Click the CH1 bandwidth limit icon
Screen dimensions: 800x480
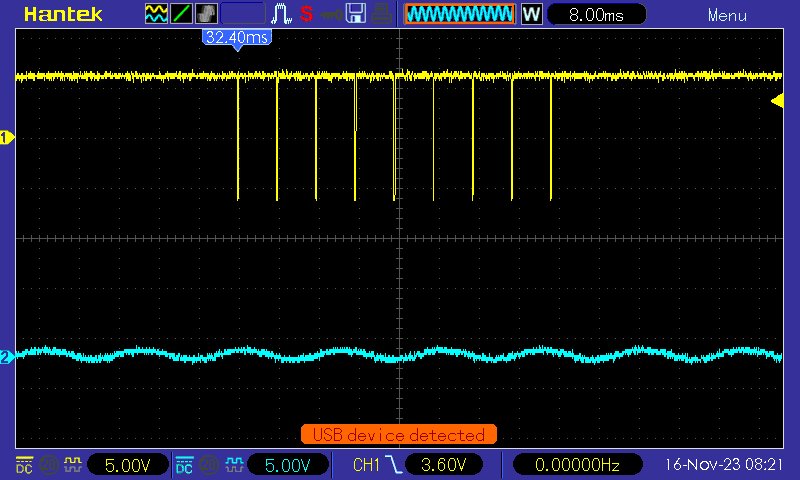[x=48, y=465]
